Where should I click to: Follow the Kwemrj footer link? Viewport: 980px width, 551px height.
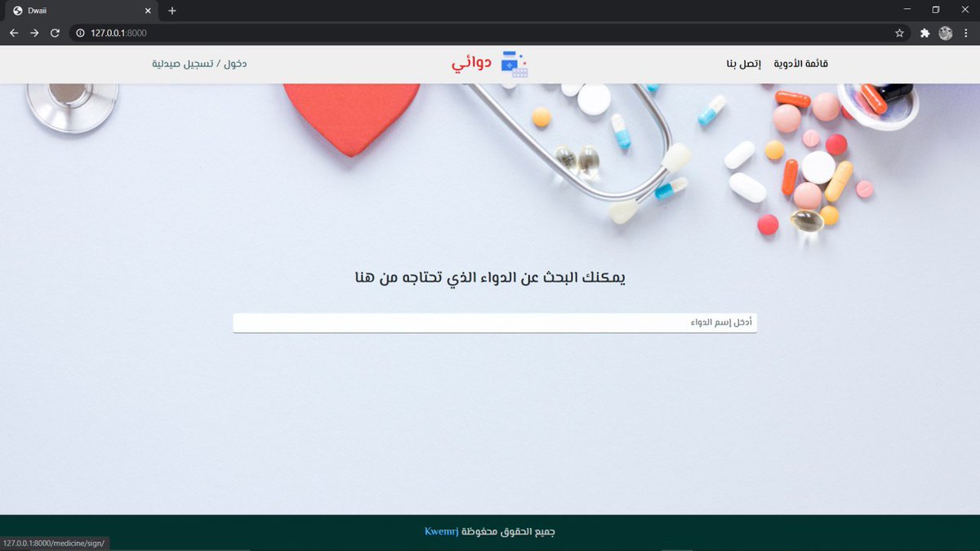[x=442, y=531]
